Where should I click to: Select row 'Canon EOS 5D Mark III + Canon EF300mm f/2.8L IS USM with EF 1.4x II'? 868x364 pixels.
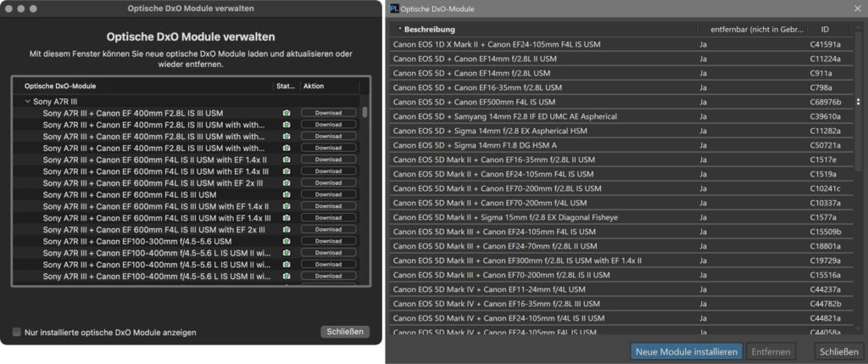(x=622, y=260)
